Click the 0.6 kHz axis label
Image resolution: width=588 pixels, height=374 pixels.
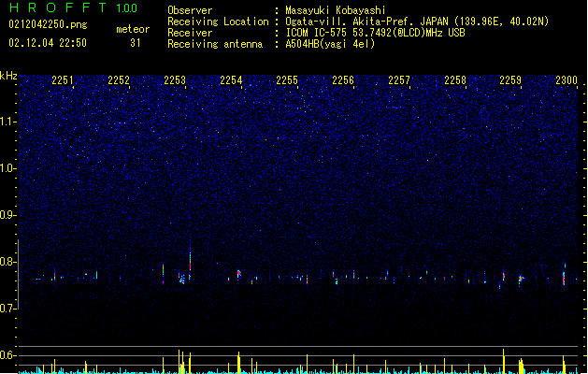[x=8, y=355]
